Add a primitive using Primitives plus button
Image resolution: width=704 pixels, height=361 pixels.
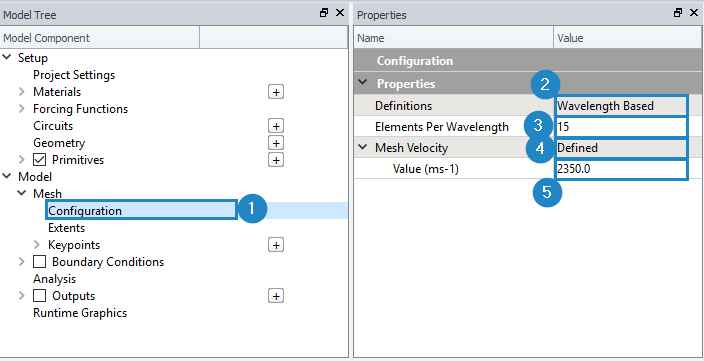pos(276,160)
